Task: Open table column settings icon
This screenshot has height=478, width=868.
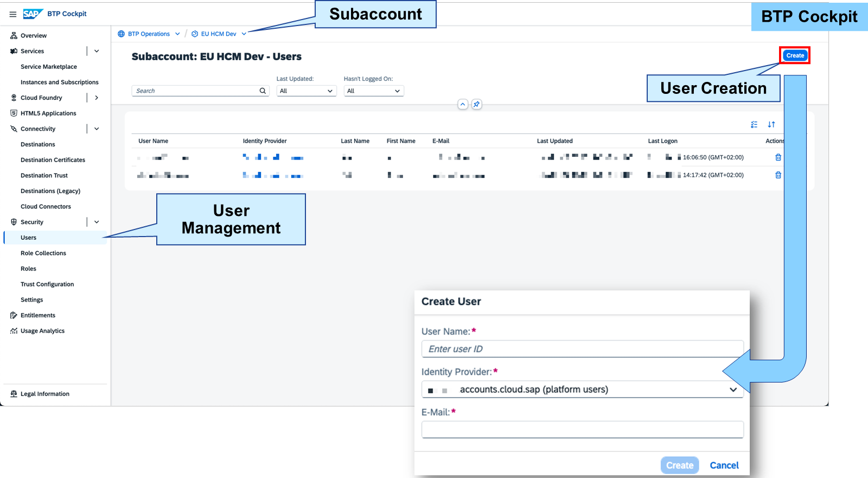Action: point(754,125)
